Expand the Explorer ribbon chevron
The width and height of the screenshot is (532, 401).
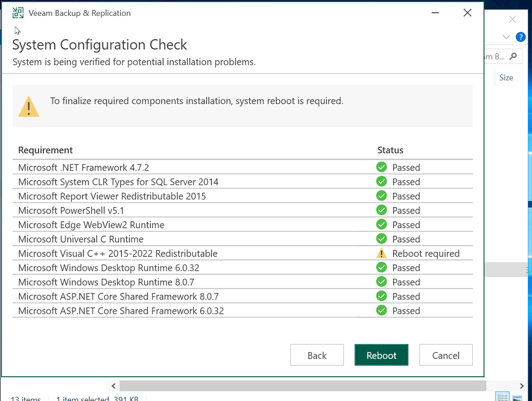tap(506, 37)
